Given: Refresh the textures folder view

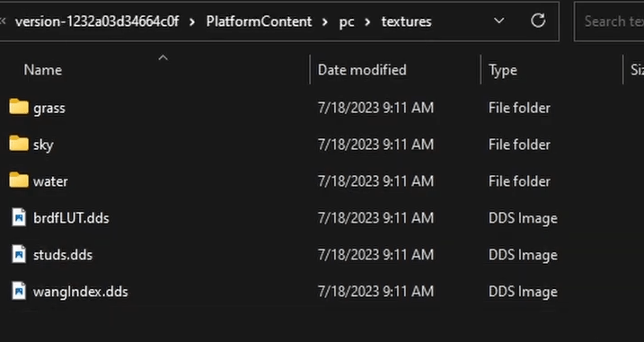Looking at the screenshot, I should click(x=538, y=21).
